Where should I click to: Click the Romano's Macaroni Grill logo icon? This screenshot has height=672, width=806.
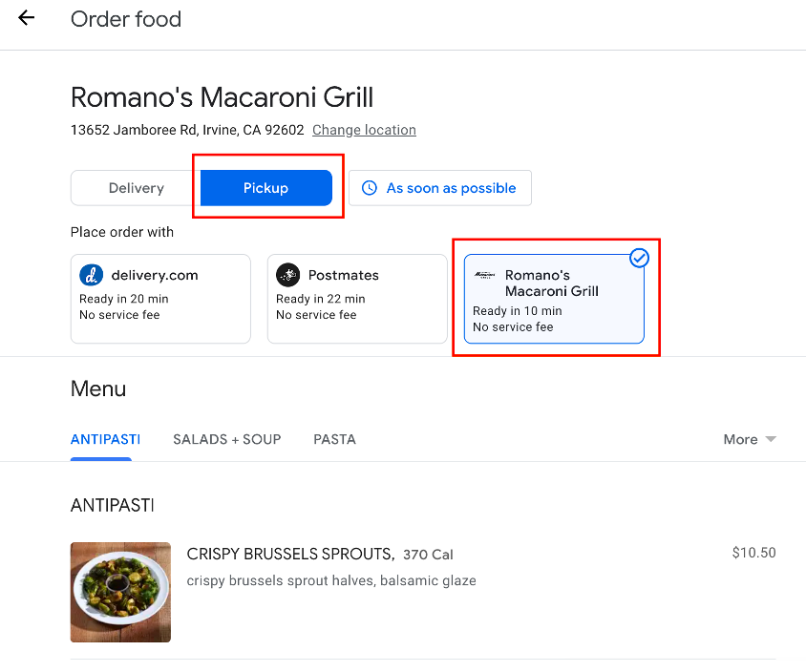click(485, 275)
